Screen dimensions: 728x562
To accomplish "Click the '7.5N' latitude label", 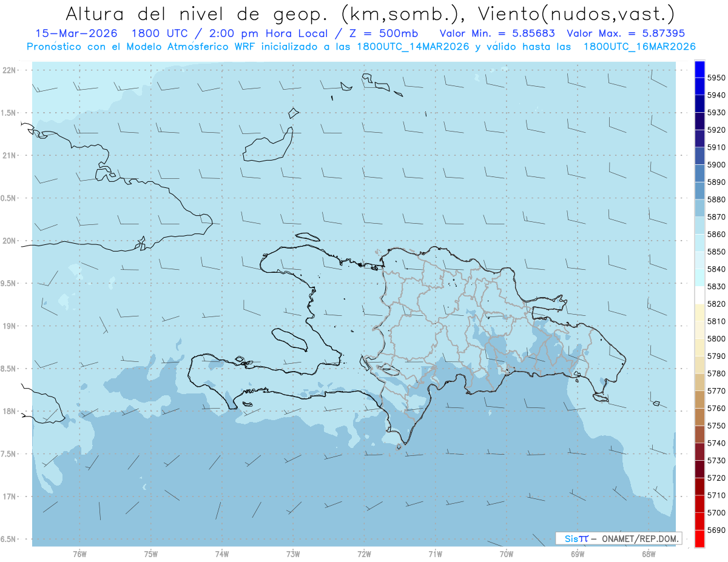I will (8, 453).
